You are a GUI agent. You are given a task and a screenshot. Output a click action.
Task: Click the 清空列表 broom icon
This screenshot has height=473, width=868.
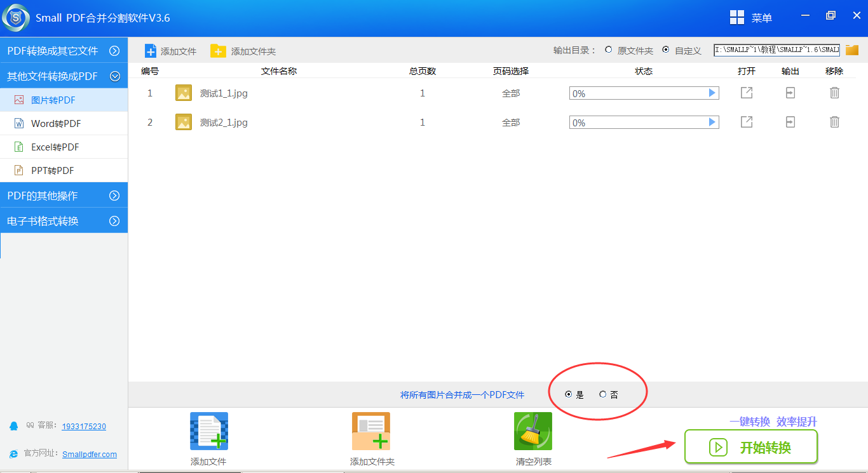(533, 432)
